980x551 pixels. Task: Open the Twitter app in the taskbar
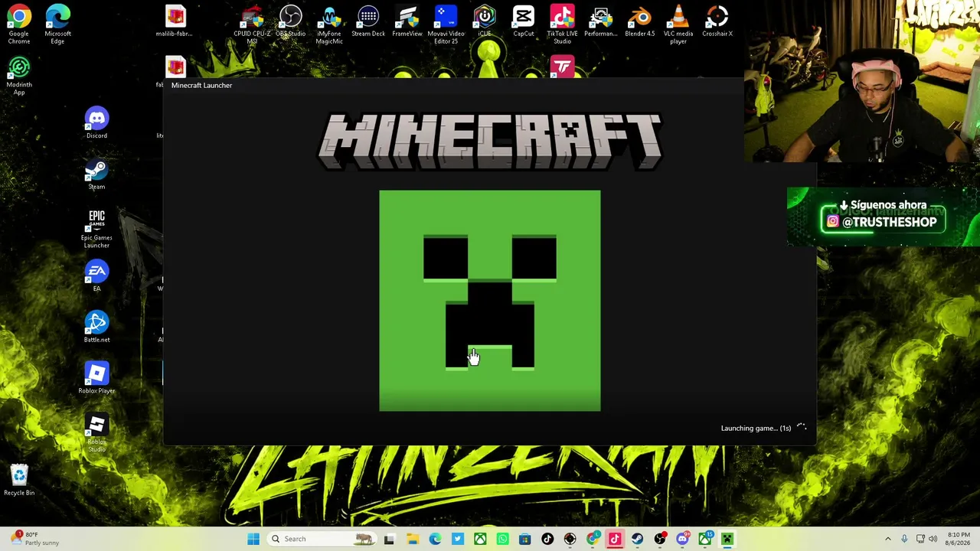457,539
